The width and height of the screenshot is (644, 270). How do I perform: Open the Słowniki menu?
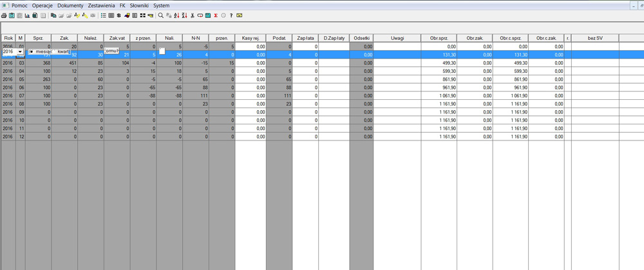(139, 5)
